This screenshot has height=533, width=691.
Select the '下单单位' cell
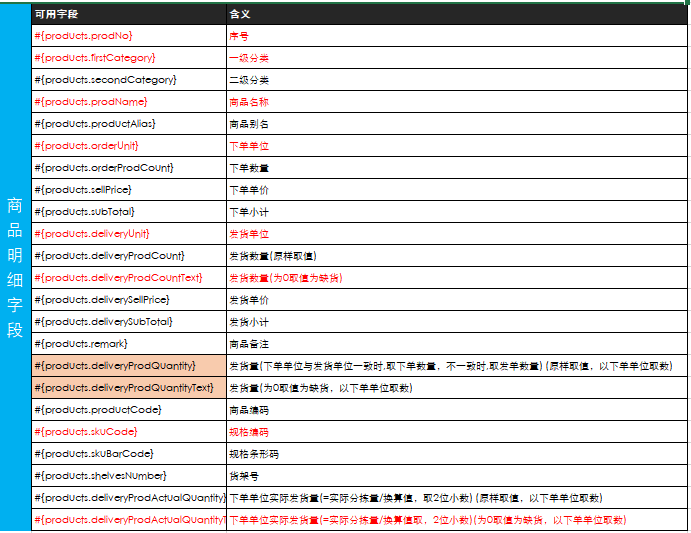tap(457, 146)
